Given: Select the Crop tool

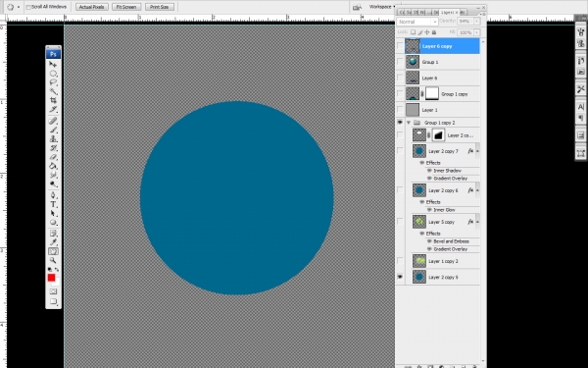Looking at the screenshot, I should point(53,100).
